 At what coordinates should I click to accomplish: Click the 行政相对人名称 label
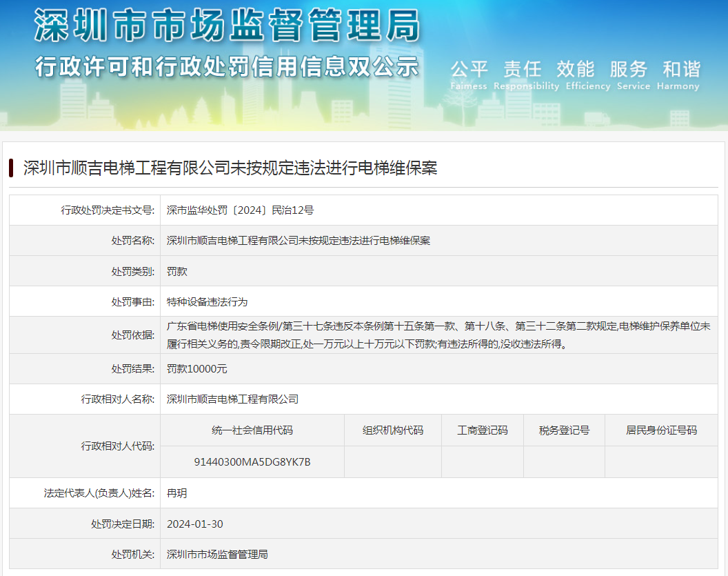tap(117, 399)
